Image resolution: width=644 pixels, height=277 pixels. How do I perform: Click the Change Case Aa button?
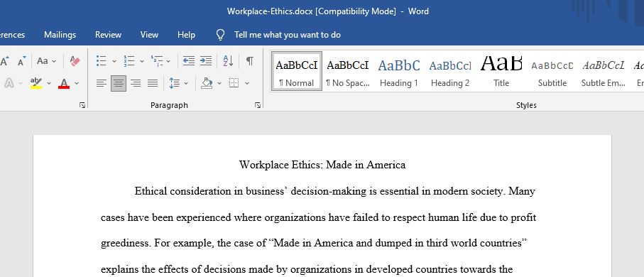[x=43, y=61]
